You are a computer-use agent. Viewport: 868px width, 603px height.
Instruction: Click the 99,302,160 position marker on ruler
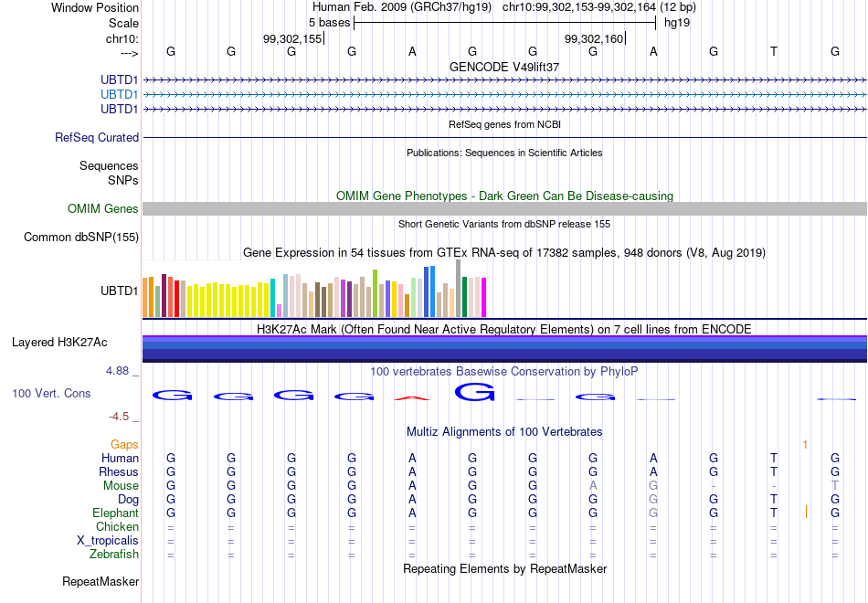[x=595, y=38]
